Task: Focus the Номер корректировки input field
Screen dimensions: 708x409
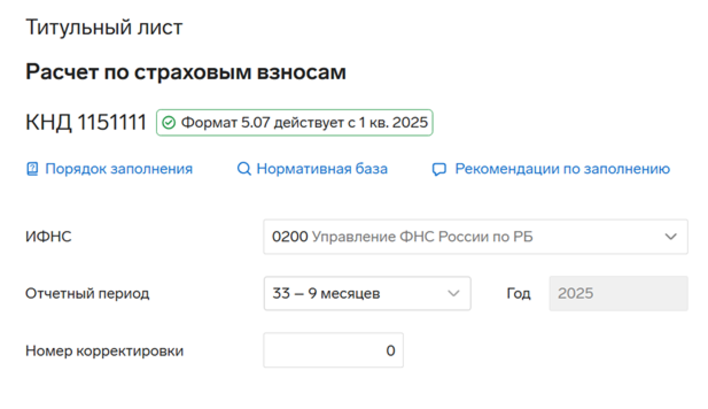Action: pyautogui.click(x=334, y=351)
